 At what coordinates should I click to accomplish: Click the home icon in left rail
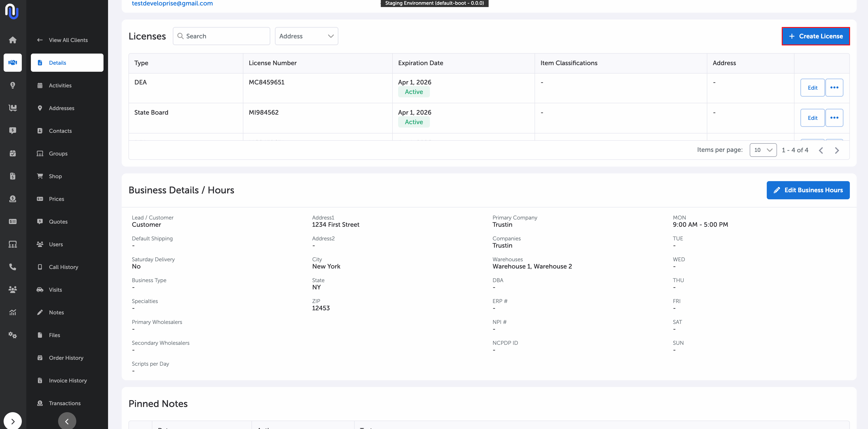point(12,40)
